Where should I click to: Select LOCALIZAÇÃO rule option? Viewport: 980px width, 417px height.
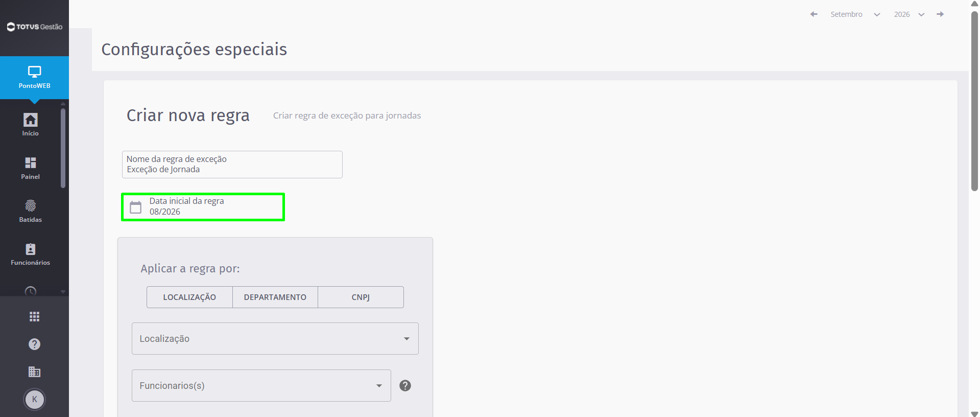(x=189, y=297)
